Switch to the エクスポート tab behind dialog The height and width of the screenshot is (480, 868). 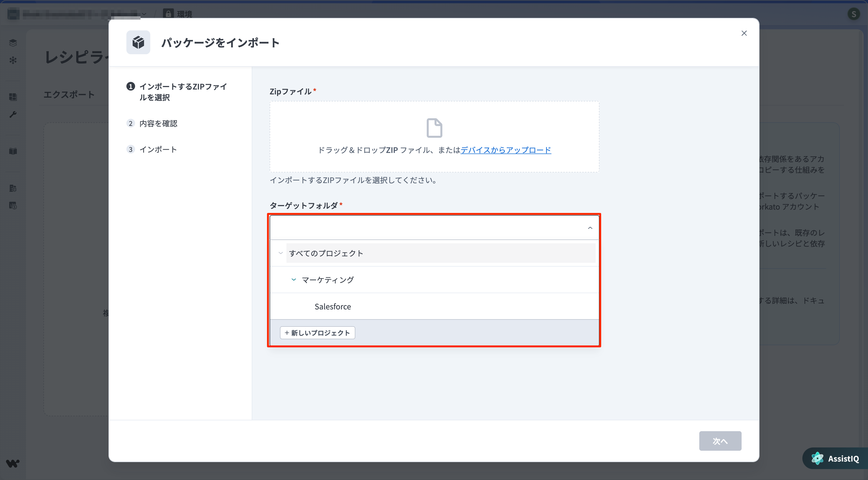coord(69,95)
